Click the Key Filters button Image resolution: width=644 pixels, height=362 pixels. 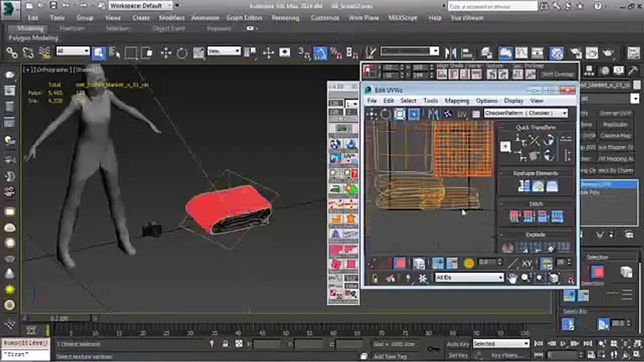click(x=507, y=356)
